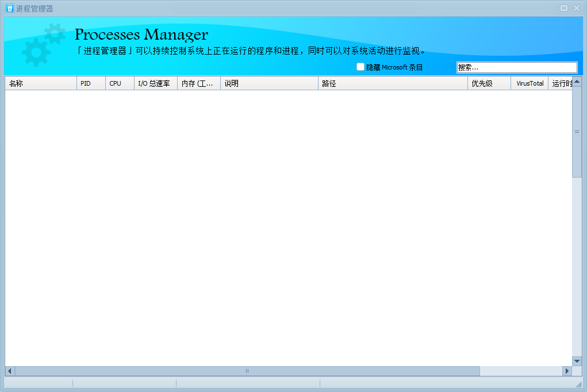Sort processes by 名称 column
This screenshot has height=392, width=587.
coord(40,83)
